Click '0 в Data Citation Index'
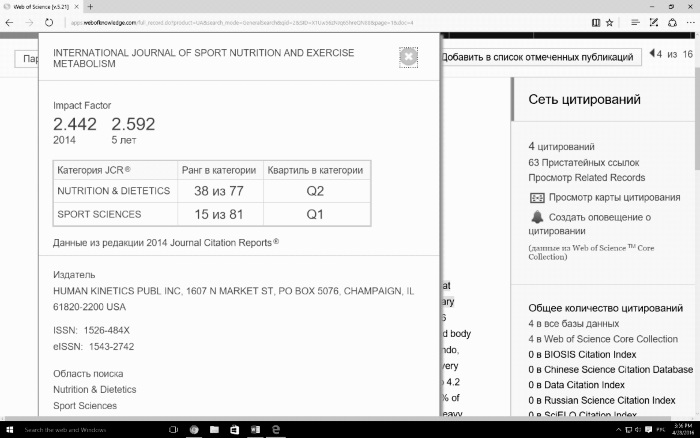This screenshot has height=438, width=700. click(x=576, y=385)
